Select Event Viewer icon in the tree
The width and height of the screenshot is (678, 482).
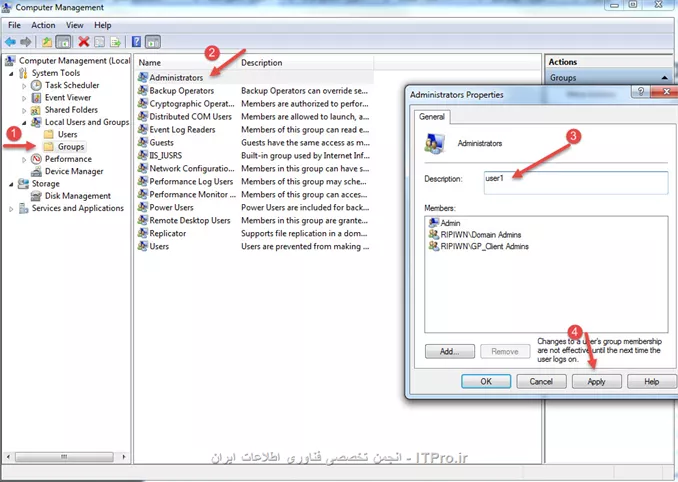(x=36, y=98)
